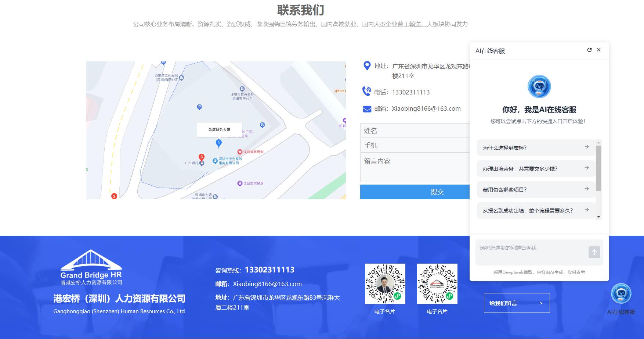The image size is (644, 339).
Task: Click the envelope icon beside 邮箱
Action: 367,109
